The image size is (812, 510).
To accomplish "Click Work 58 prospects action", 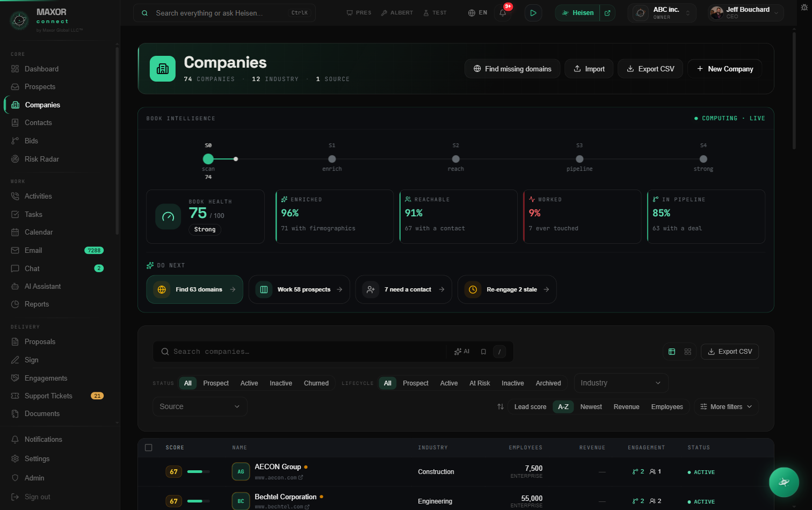I will pos(299,289).
